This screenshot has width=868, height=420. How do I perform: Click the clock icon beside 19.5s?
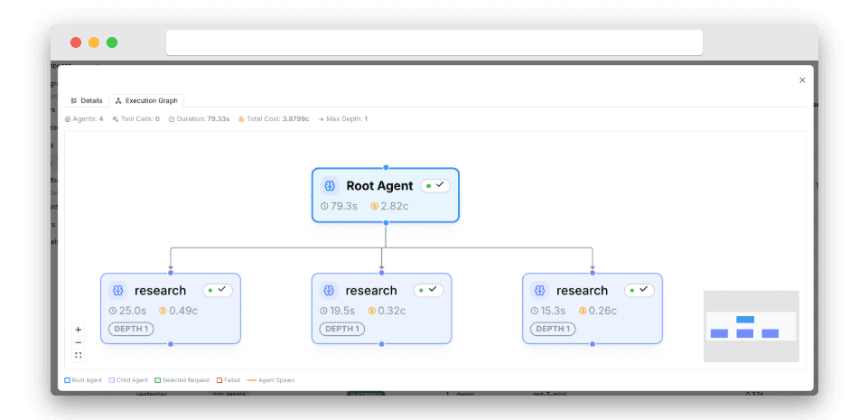(x=324, y=311)
